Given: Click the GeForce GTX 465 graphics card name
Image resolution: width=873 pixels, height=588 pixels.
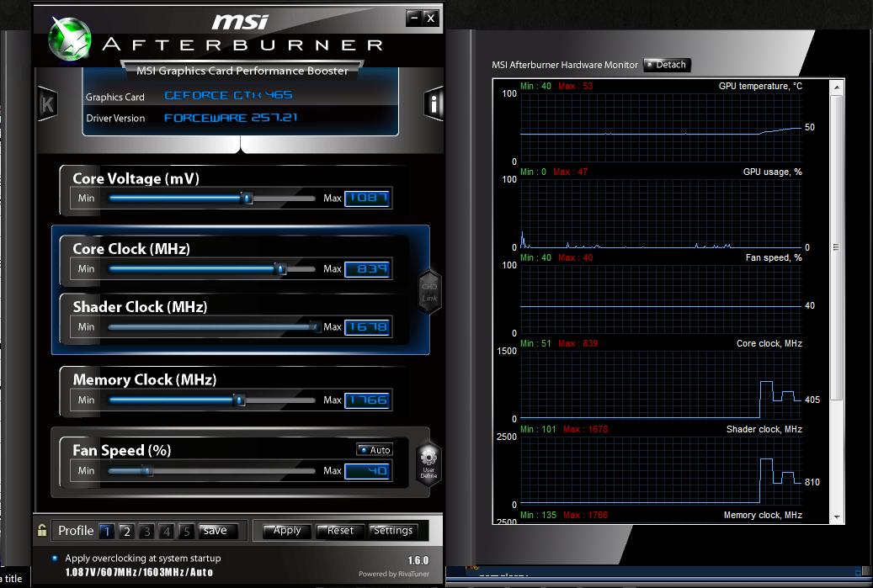Looking at the screenshot, I should point(228,95).
